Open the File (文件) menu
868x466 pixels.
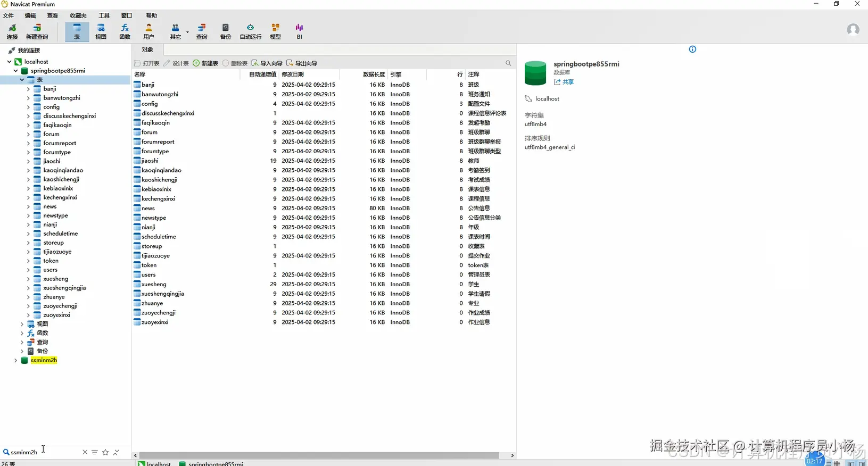tap(8, 15)
